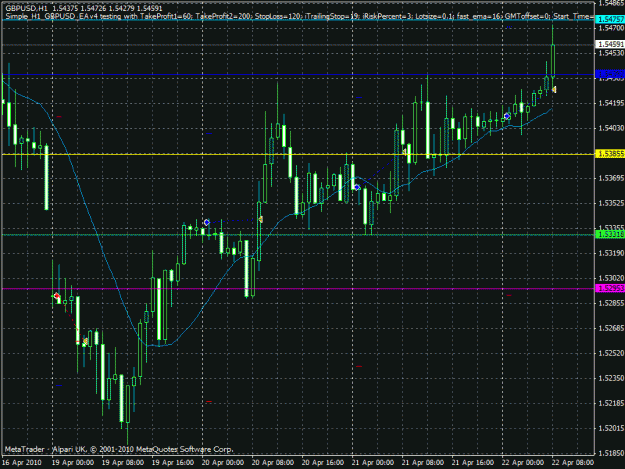Click the magenta 1.52953 price label
The height and width of the screenshot is (469, 625).
tap(610, 288)
